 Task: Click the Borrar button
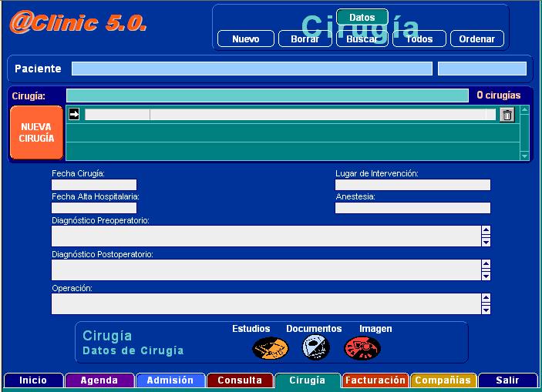(305, 39)
